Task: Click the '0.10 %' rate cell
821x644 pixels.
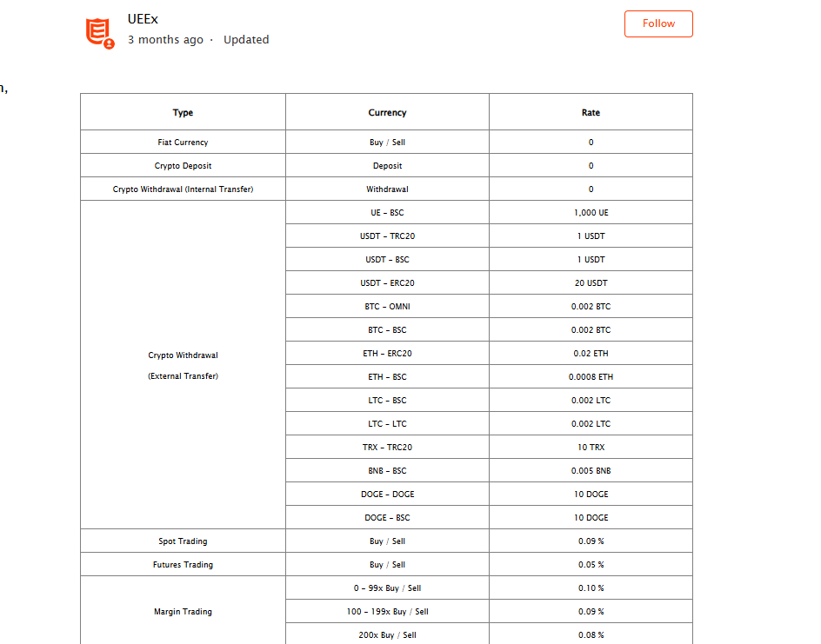Action: click(x=591, y=588)
